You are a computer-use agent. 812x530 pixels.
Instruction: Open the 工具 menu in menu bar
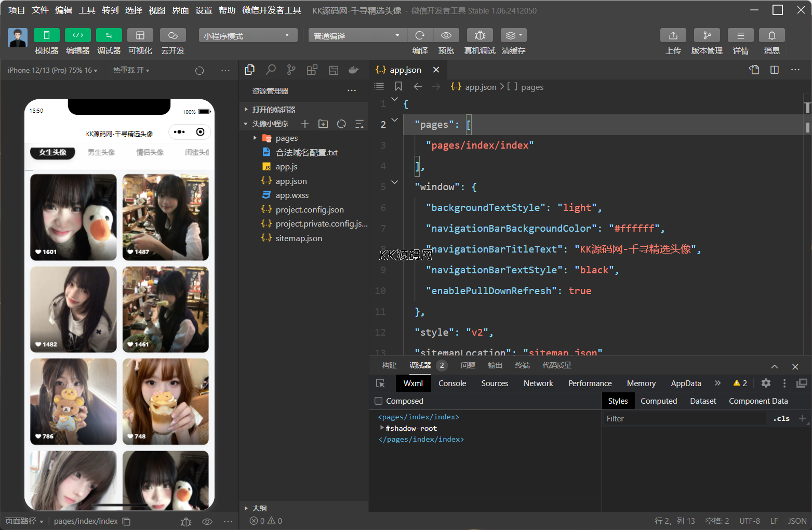point(87,10)
